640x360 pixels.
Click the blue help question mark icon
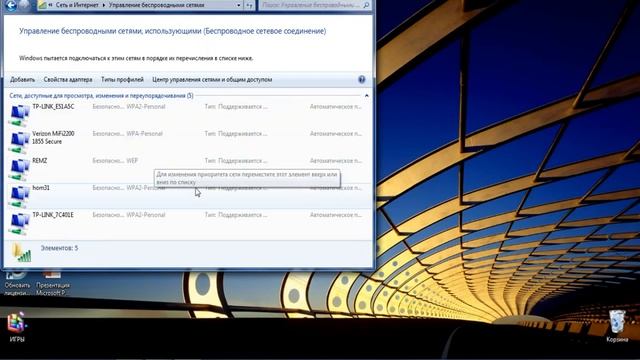[362, 80]
